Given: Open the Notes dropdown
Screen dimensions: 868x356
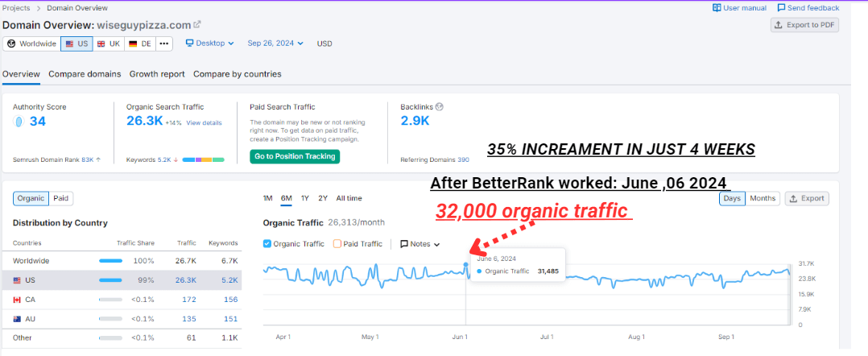Looking at the screenshot, I should 420,243.
